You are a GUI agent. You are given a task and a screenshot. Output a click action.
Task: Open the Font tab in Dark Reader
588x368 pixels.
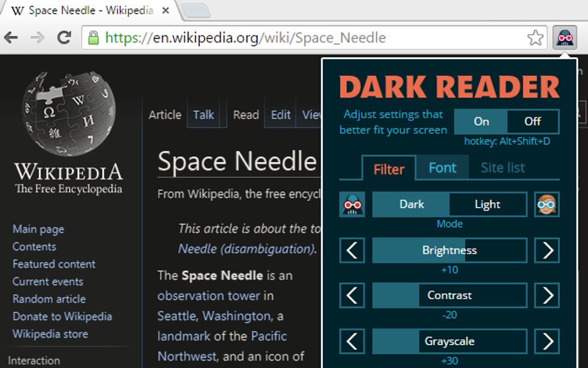pyautogui.click(x=442, y=168)
